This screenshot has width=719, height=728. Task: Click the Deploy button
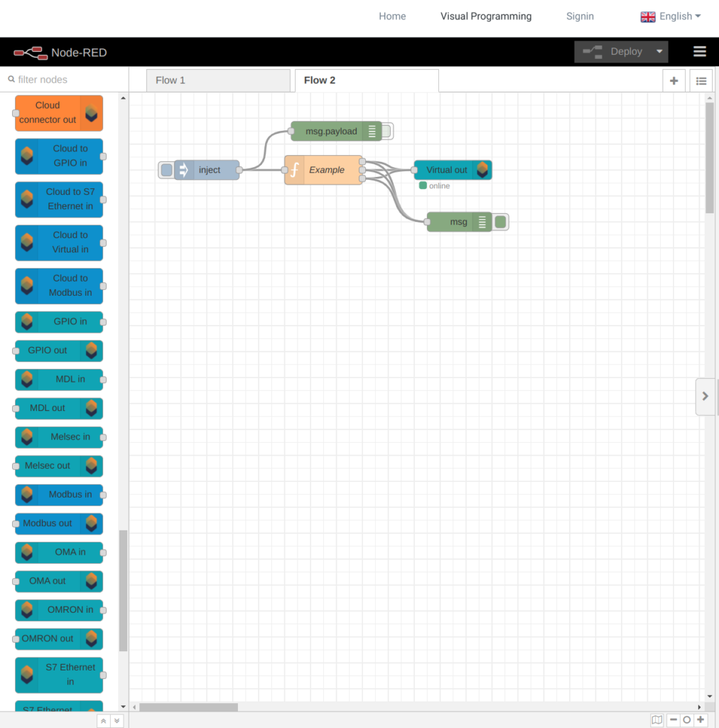(612, 51)
